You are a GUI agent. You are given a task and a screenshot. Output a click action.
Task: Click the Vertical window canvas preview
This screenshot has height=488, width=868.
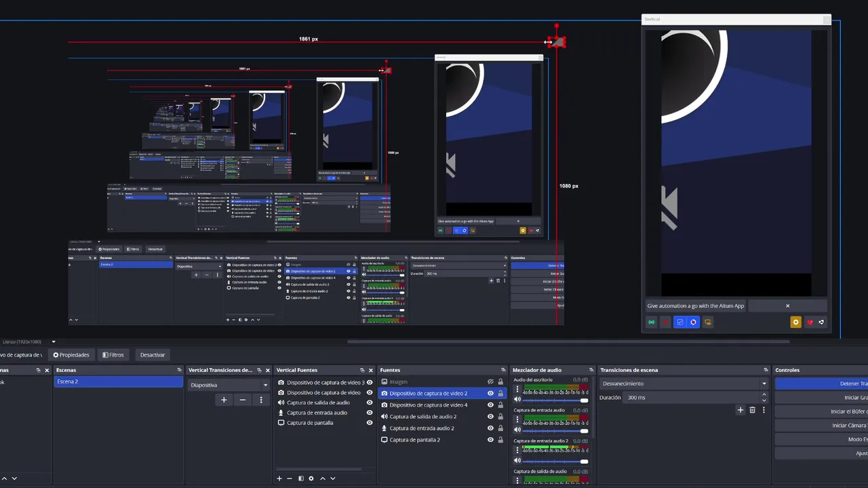(735, 163)
